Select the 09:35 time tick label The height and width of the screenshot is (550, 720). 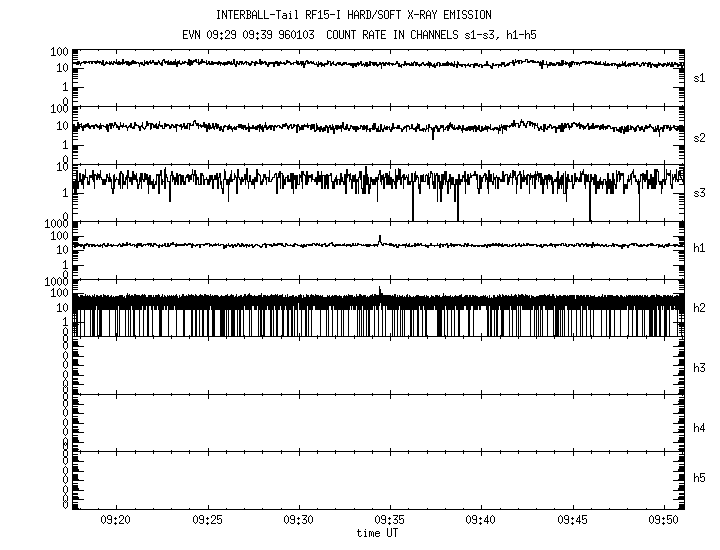click(389, 521)
